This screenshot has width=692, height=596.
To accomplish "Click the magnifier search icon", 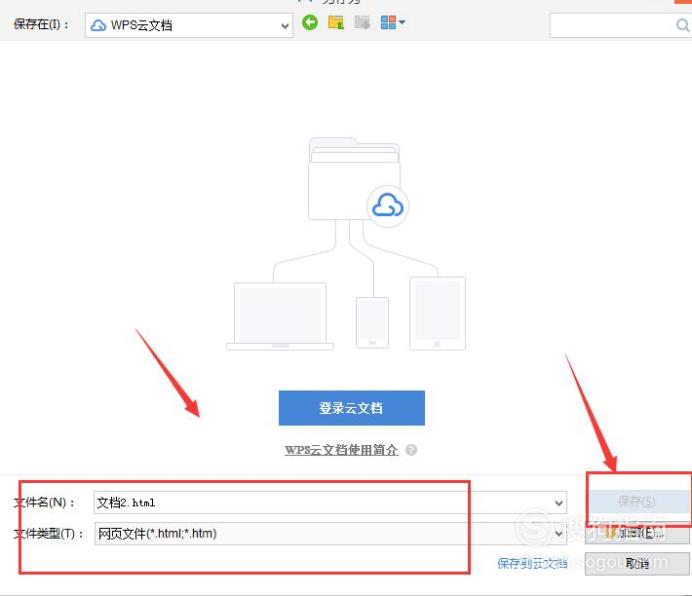I will click(x=682, y=25).
